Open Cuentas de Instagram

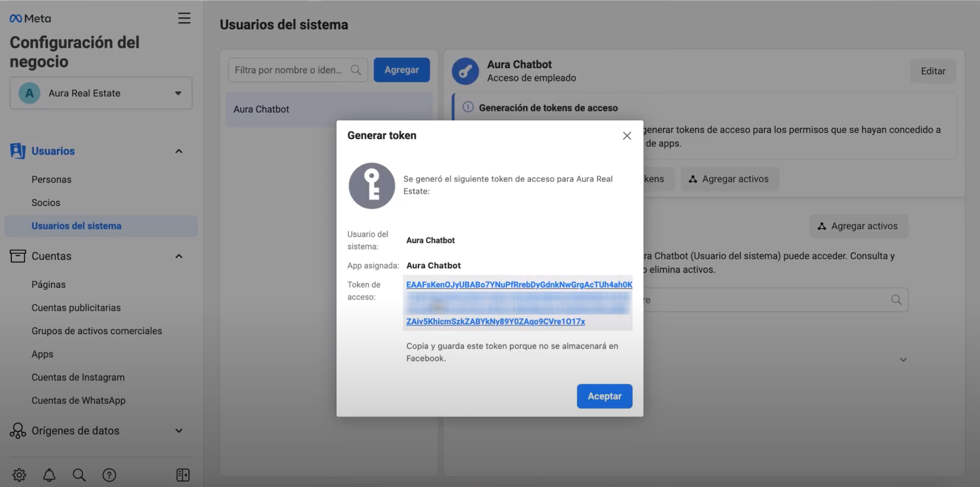(x=78, y=377)
